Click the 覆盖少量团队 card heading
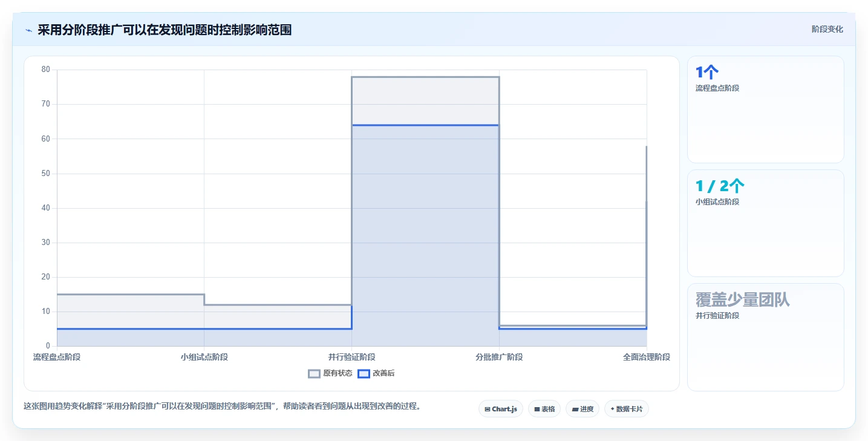The image size is (868, 441). pos(743,299)
